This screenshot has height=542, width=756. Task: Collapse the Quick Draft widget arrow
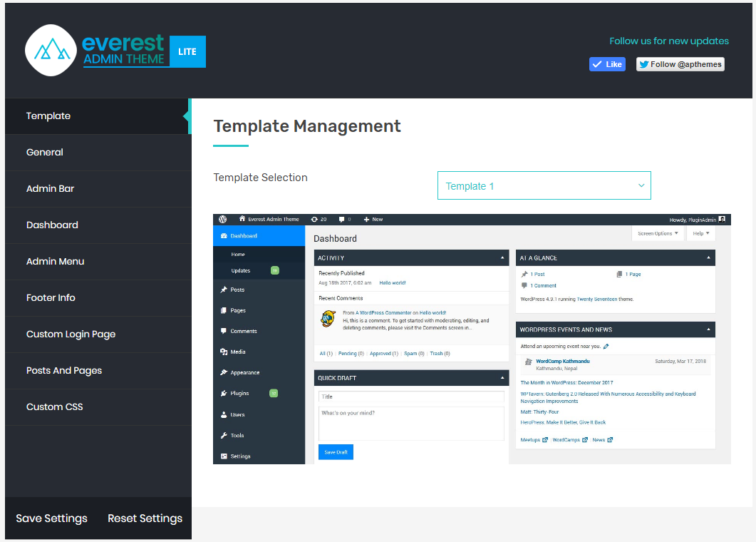(502, 378)
